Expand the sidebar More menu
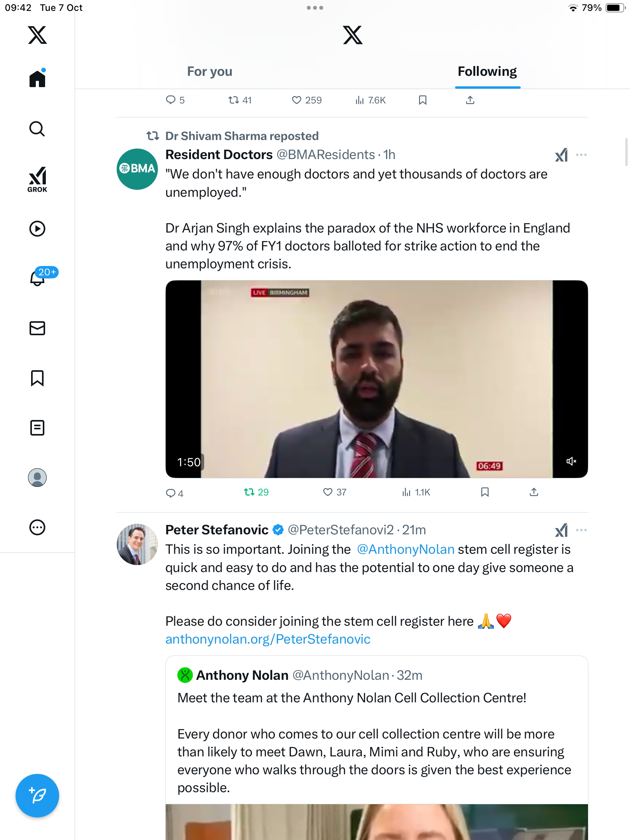Image resolution: width=630 pixels, height=840 pixels. (37, 527)
